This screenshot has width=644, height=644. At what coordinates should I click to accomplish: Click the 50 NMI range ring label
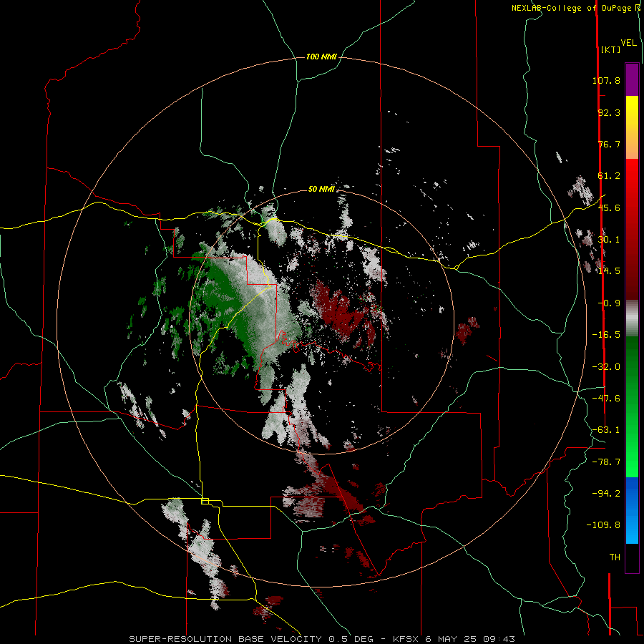321,190
